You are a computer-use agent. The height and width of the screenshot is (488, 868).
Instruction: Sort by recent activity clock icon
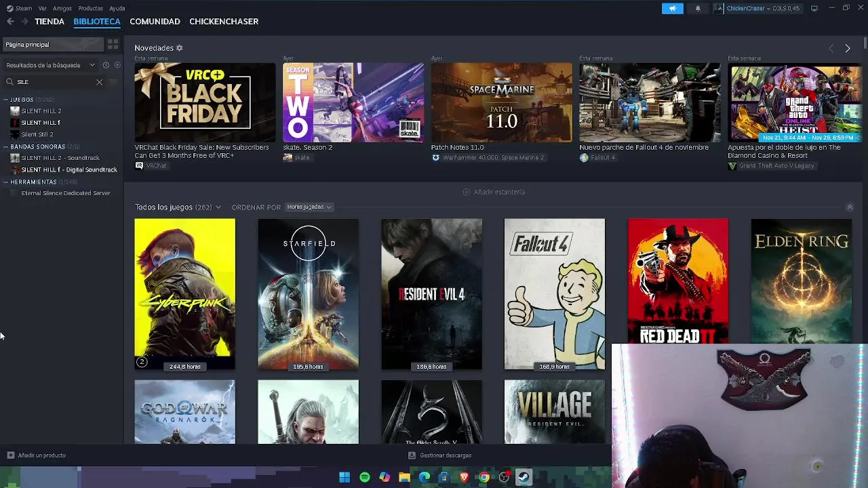tap(106, 65)
